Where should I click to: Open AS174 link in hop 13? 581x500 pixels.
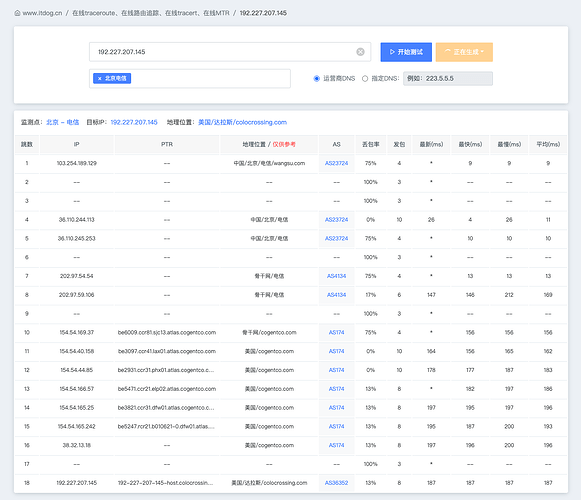336,389
